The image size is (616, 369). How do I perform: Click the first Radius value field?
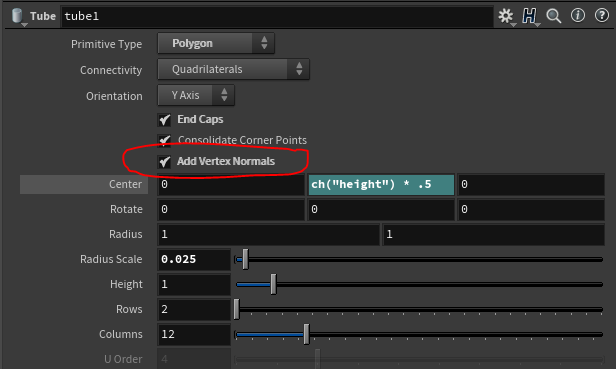coord(269,235)
